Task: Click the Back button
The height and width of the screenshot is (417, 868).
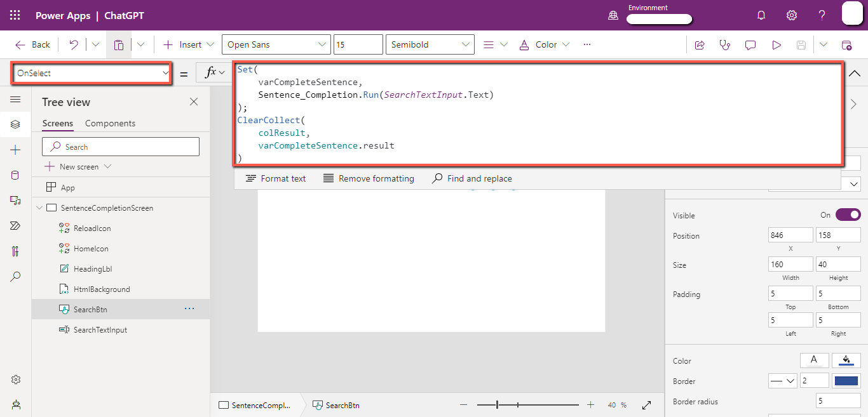Action: [x=32, y=44]
